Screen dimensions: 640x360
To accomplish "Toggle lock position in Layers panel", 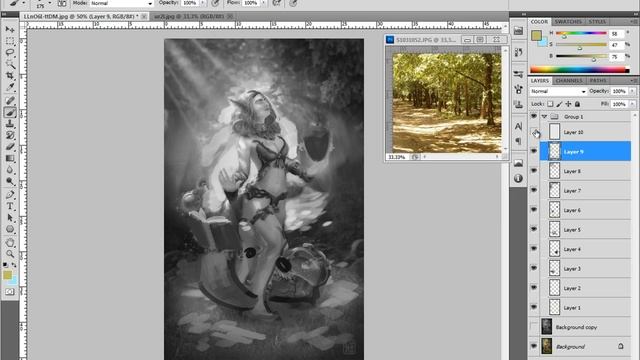I will [x=568, y=104].
